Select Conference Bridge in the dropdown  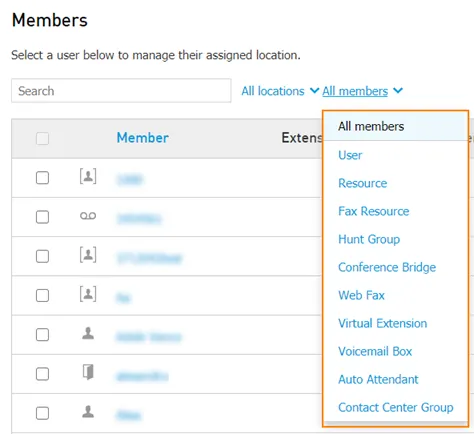[x=387, y=267]
